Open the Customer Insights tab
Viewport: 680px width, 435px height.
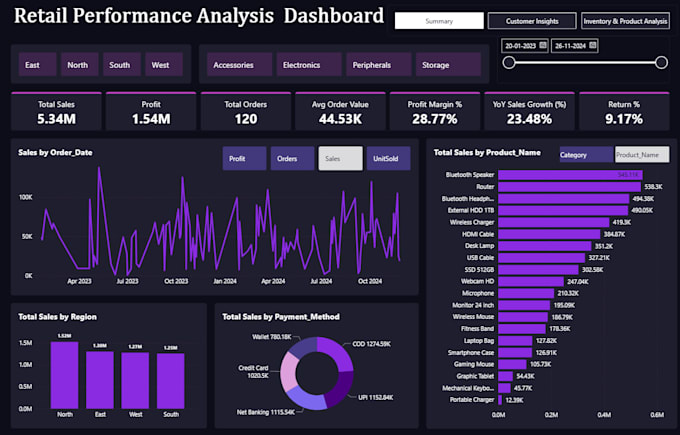[x=532, y=21]
